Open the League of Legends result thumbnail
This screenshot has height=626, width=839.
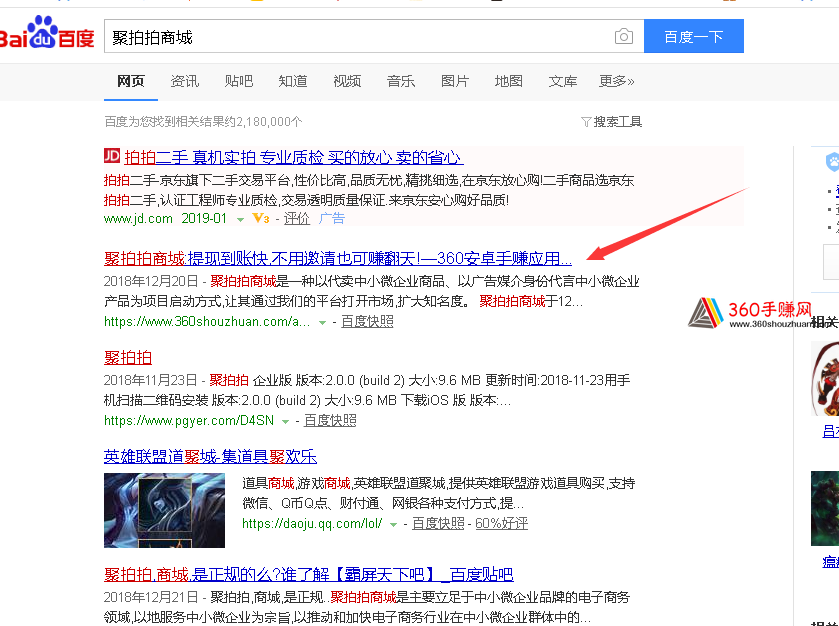click(164, 510)
